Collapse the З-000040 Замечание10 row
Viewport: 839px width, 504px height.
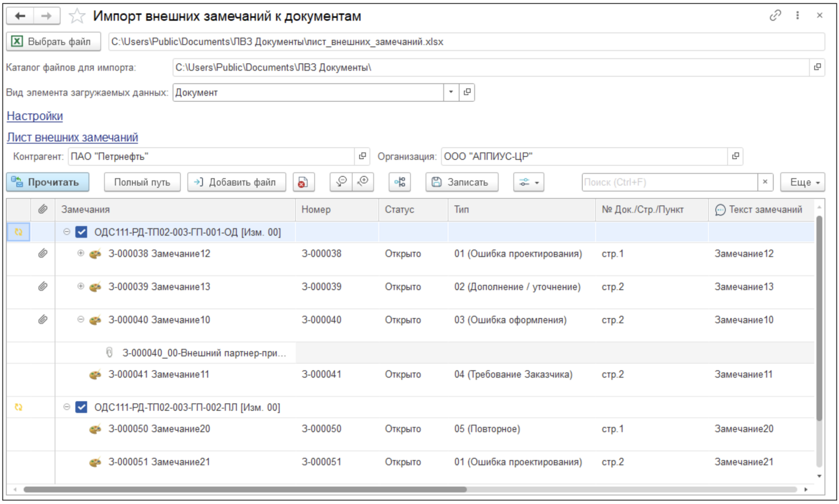pos(80,320)
